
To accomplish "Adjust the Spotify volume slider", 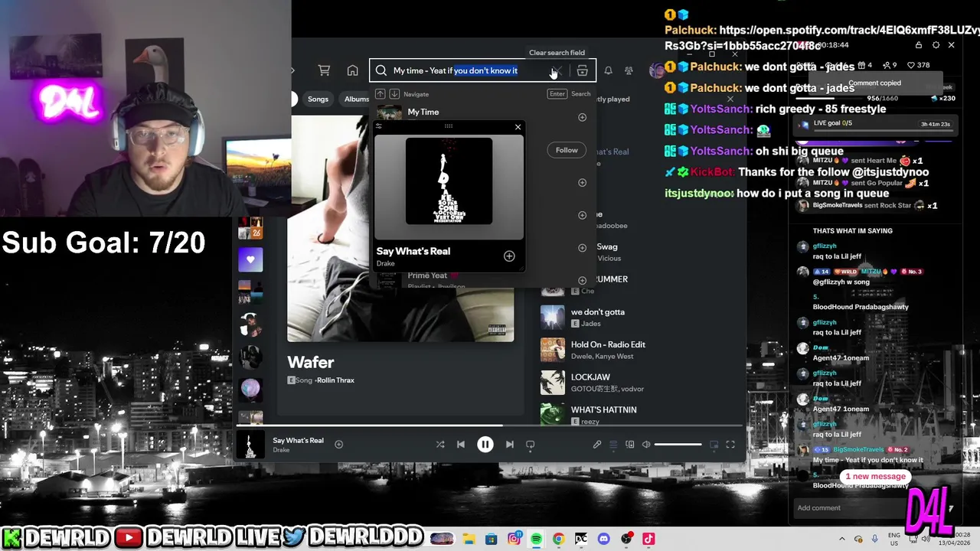I will tap(678, 444).
